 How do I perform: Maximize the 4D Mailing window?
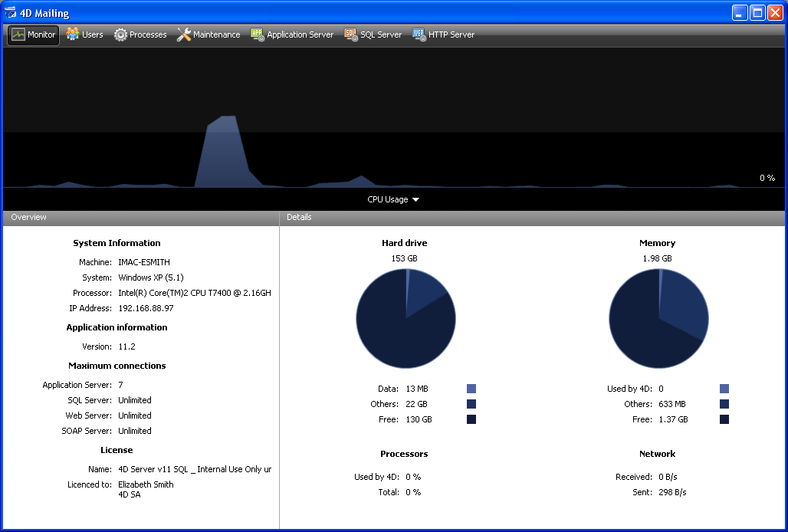click(x=757, y=12)
